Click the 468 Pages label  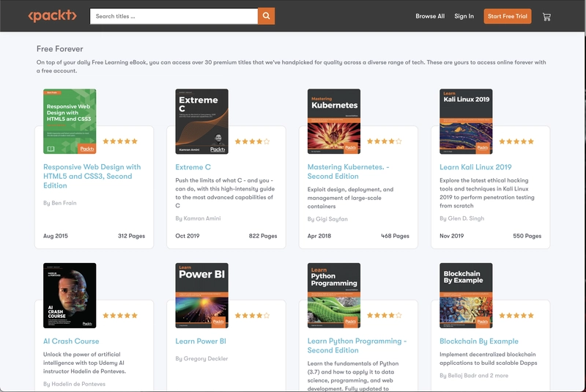click(x=395, y=236)
